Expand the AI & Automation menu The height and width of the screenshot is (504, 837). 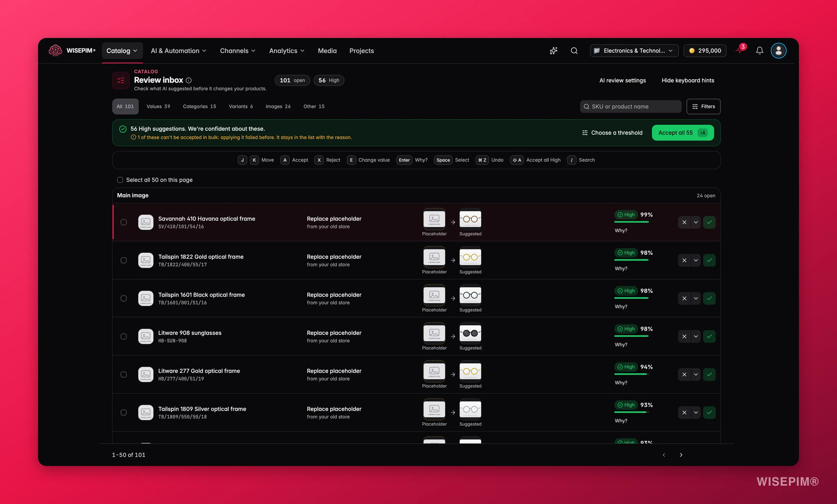(x=179, y=51)
